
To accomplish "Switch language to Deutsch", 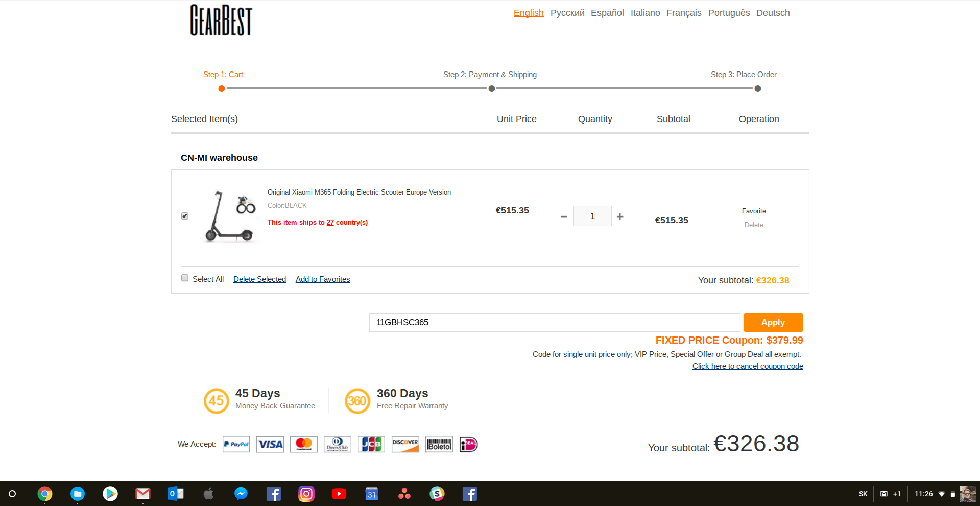I will click(773, 13).
